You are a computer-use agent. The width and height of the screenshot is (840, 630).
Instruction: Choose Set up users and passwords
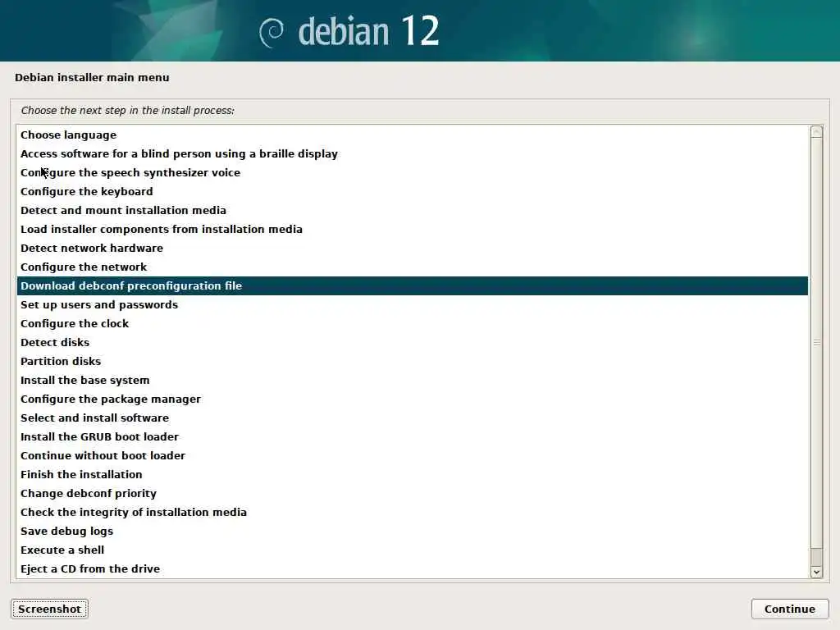click(x=412, y=305)
